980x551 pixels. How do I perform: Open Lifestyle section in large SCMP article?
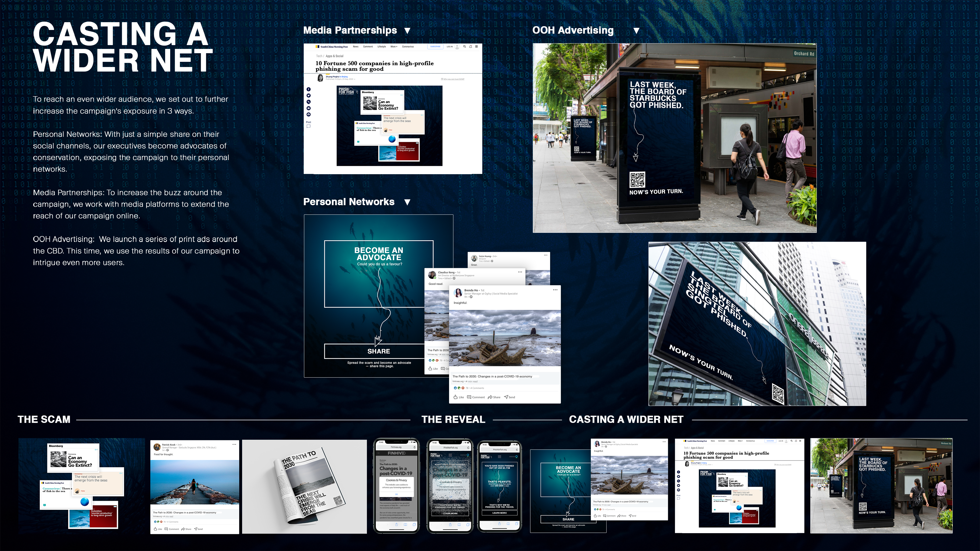(382, 47)
